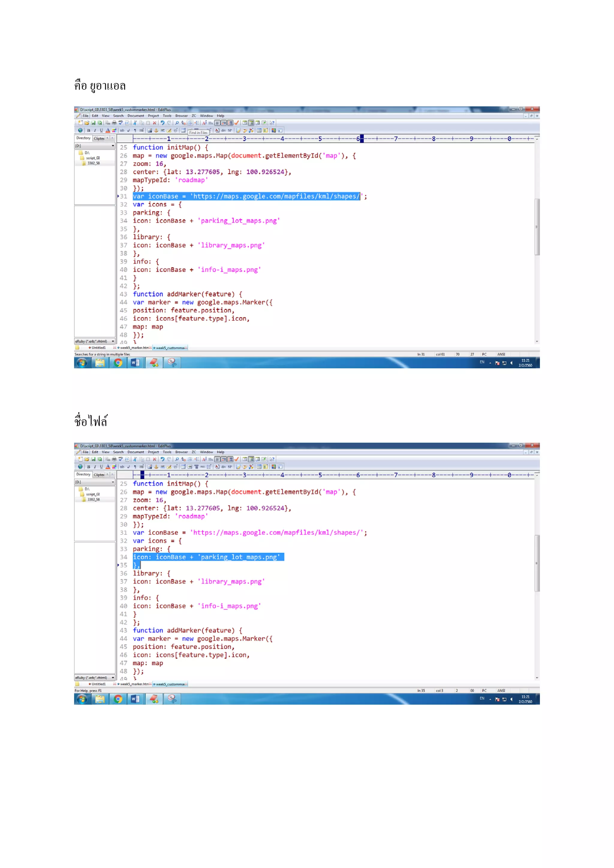Open Document menu in upper EditPlus window
614x868 pixels.
coord(135,116)
